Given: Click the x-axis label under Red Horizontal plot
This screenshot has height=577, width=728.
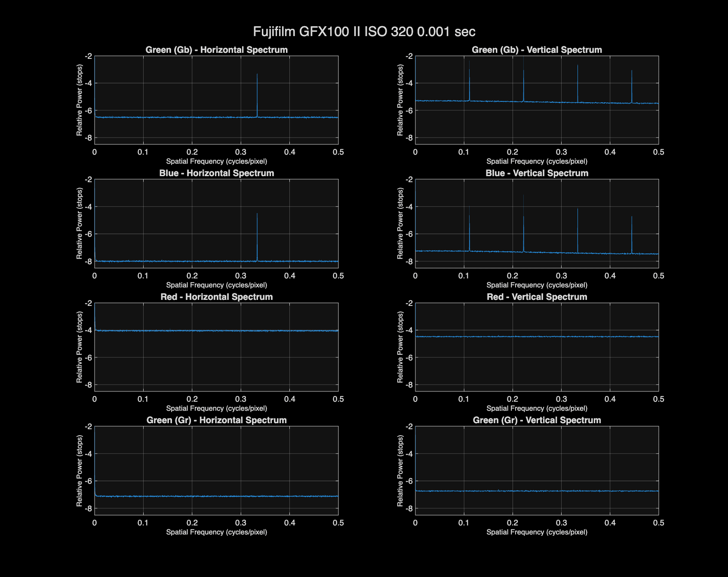Looking at the screenshot, I should click(217, 409).
